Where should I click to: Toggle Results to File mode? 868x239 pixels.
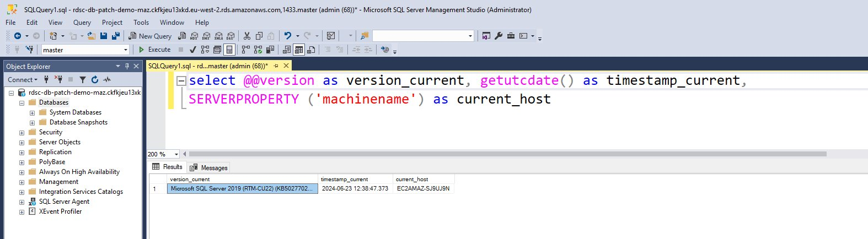311,50
